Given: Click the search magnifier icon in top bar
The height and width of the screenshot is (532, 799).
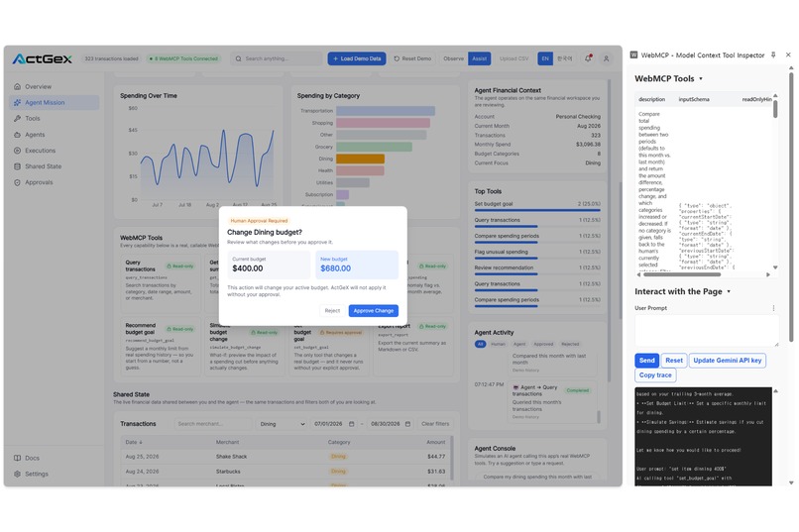Looking at the screenshot, I should [x=239, y=58].
